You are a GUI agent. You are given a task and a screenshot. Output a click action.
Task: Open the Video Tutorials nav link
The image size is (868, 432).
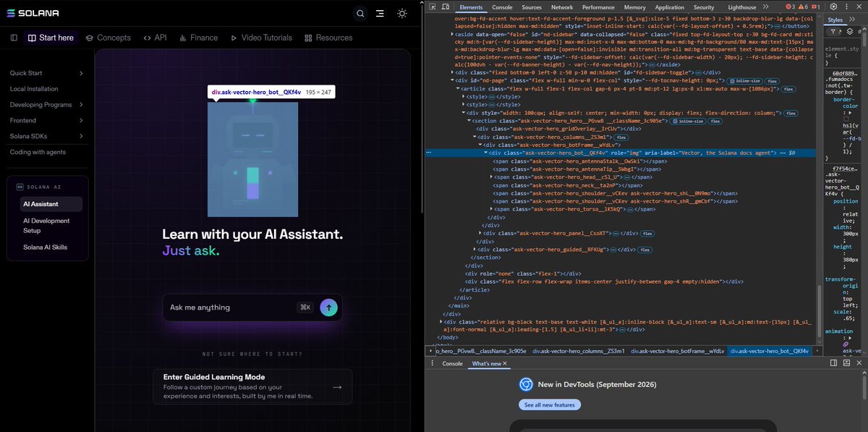coord(262,38)
